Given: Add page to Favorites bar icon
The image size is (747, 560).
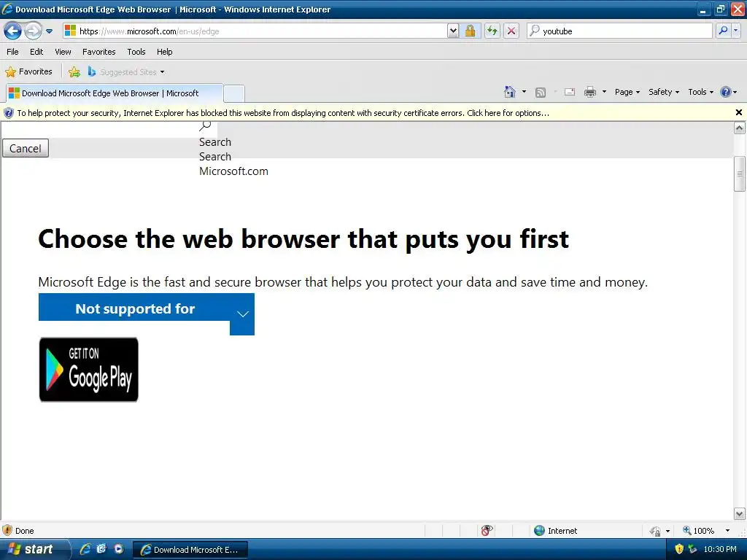Looking at the screenshot, I should pyautogui.click(x=74, y=72).
